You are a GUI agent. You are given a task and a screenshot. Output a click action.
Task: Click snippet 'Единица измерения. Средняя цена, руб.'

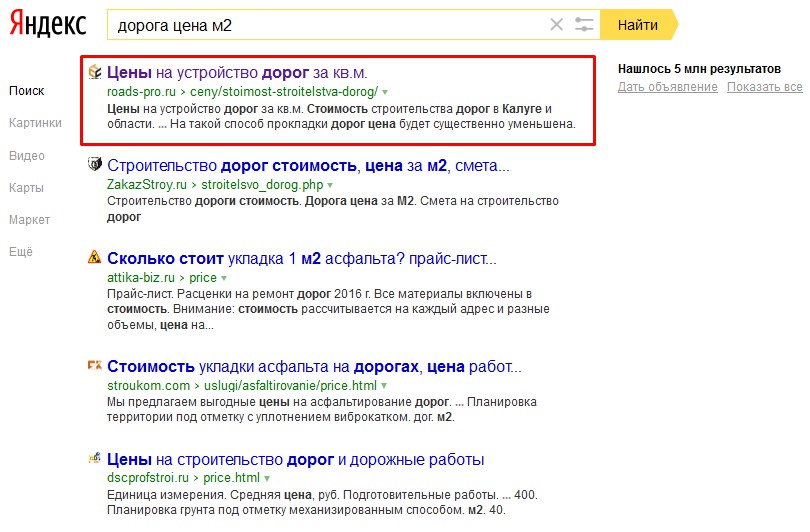pos(222,495)
